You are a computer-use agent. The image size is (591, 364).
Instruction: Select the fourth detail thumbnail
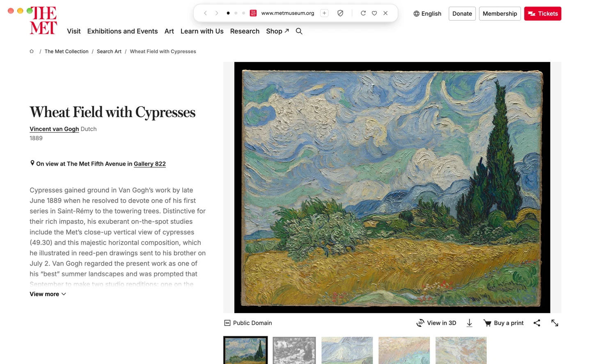tap(404, 350)
